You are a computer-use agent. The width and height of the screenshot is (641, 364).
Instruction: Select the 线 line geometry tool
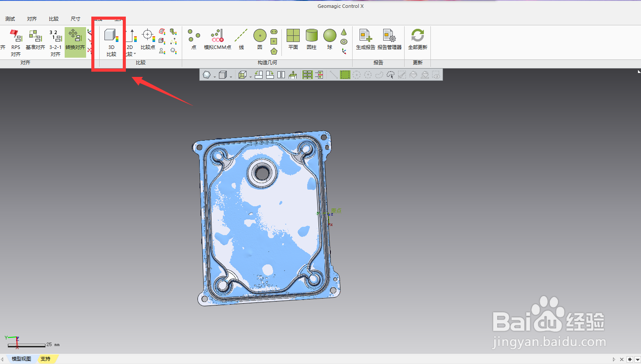pyautogui.click(x=241, y=40)
